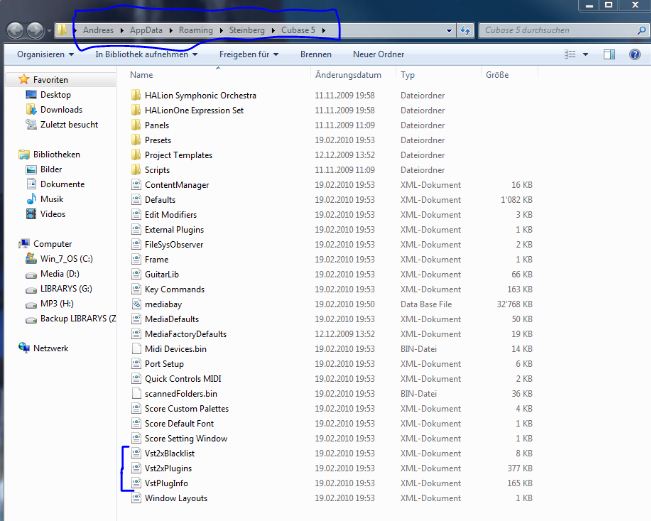
Task: Select the Midi Devices.bin file icon
Action: [x=136, y=349]
